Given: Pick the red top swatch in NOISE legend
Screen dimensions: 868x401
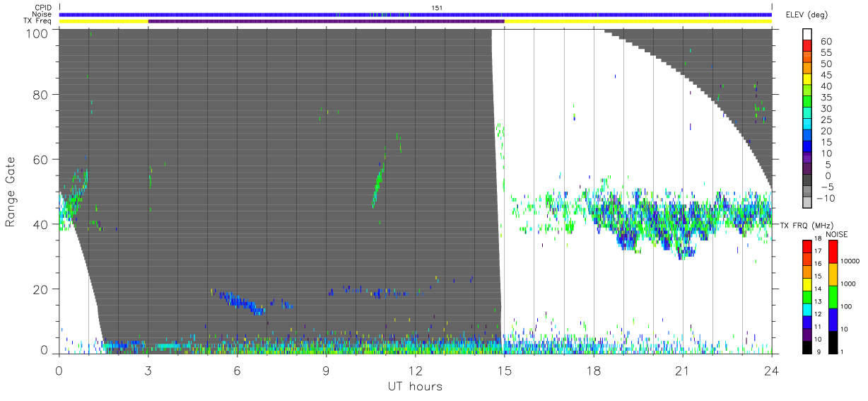Looking at the screenshot, I should tap(833, 252).
